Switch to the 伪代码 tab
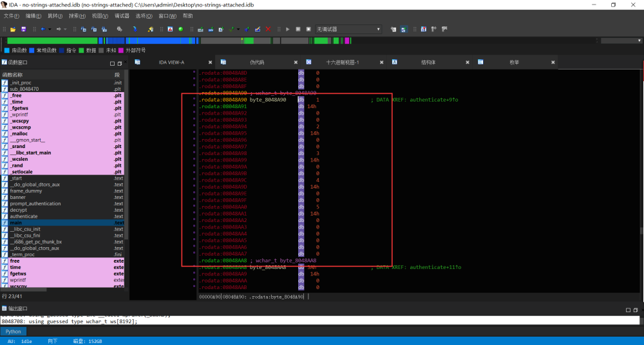Screen dimensions: 644x345 (257, 62)
